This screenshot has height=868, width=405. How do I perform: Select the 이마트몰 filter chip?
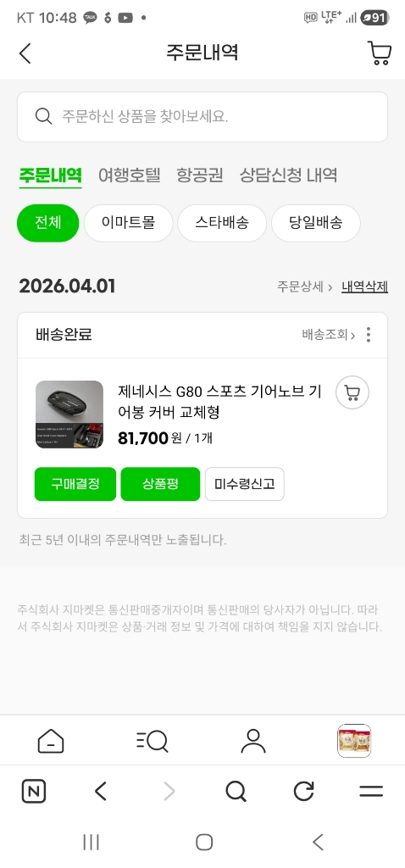click(x=128, y=223)
